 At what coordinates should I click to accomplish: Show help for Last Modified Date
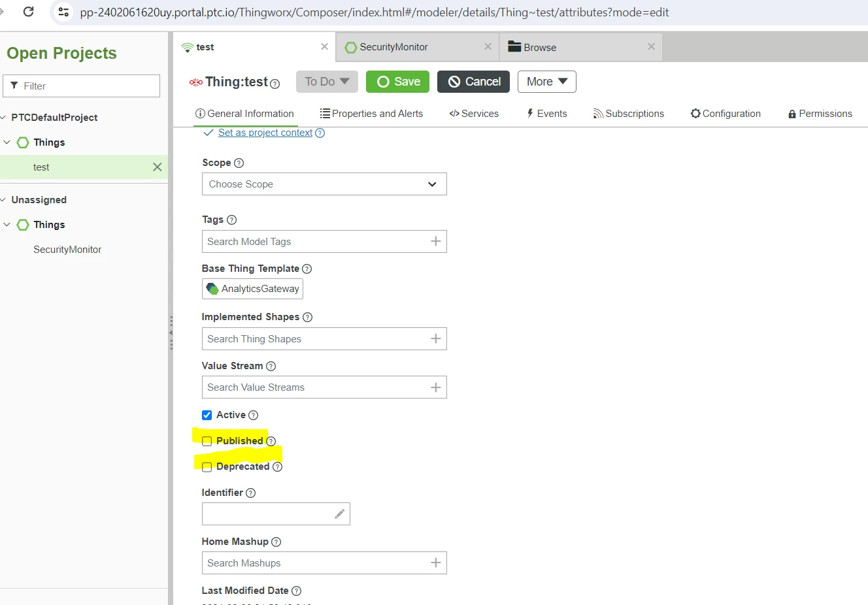(297, 591)
